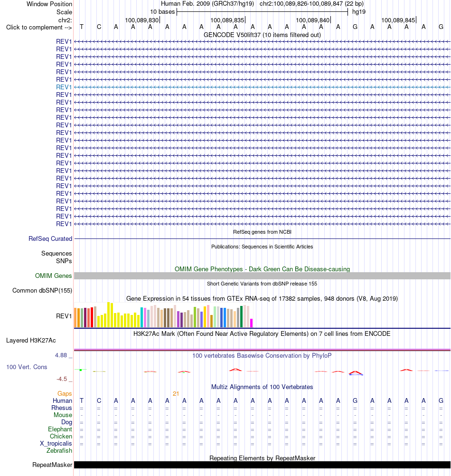Click the Rhesus species label
Screen dimensions: 451x476
[62, 408]
